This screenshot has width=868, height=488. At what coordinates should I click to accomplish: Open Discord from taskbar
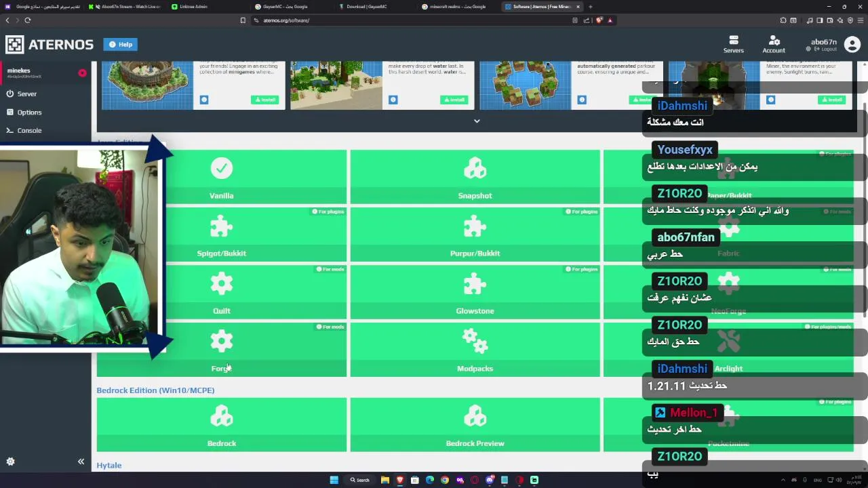click(489, 480)
